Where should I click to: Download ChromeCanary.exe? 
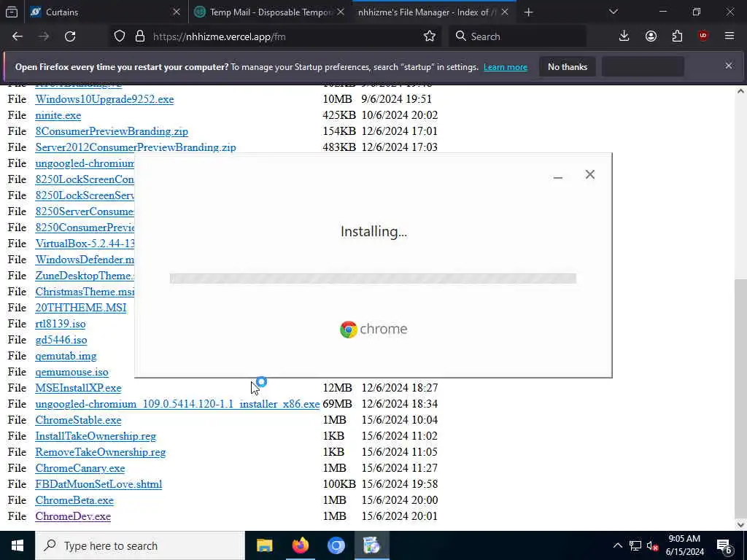(x=80, y=468)
